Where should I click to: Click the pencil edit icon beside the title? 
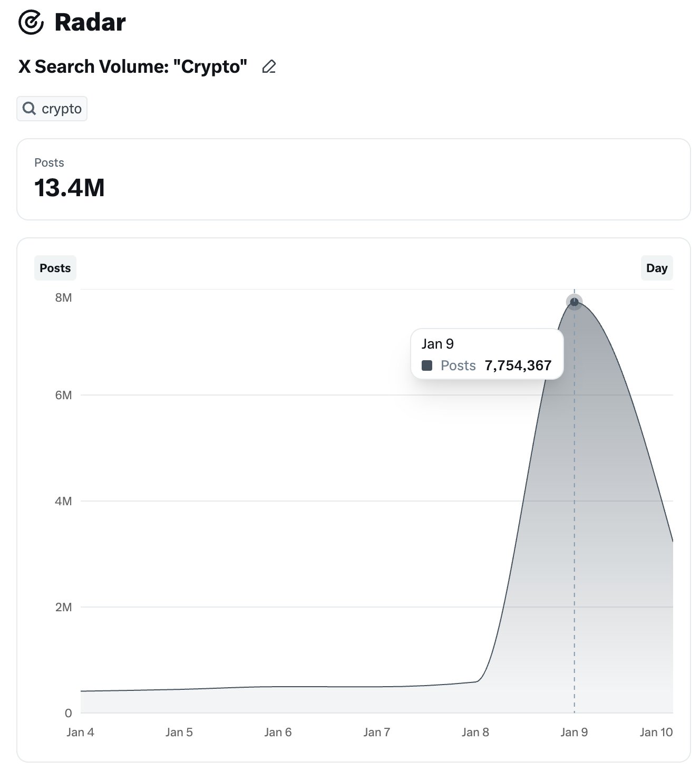point(269,67)
